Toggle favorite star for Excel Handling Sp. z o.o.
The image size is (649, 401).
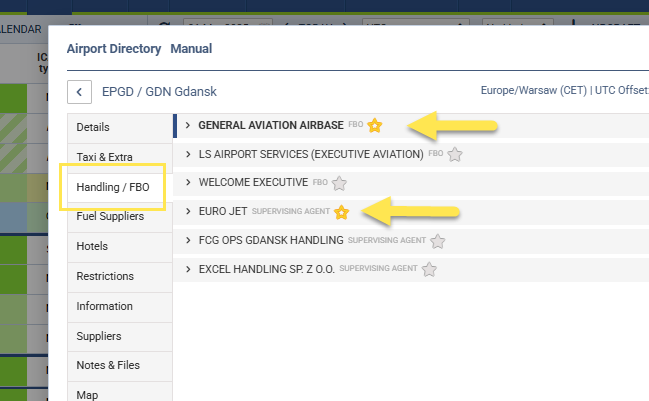pos(429,269)
